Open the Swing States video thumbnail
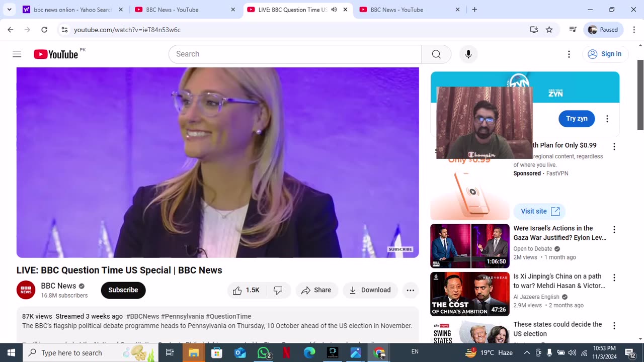 [x=470, y=332]
